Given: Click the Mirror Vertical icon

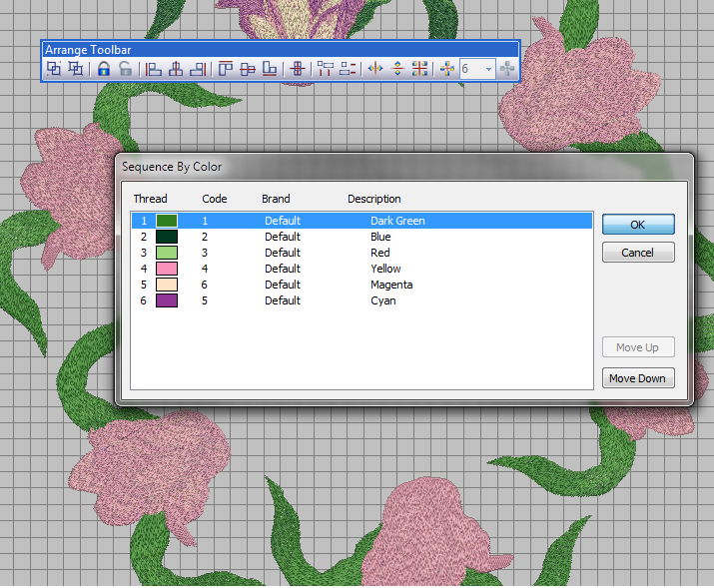Looking at the screenshot, I should pyautogui.click(x=397, y=69).
